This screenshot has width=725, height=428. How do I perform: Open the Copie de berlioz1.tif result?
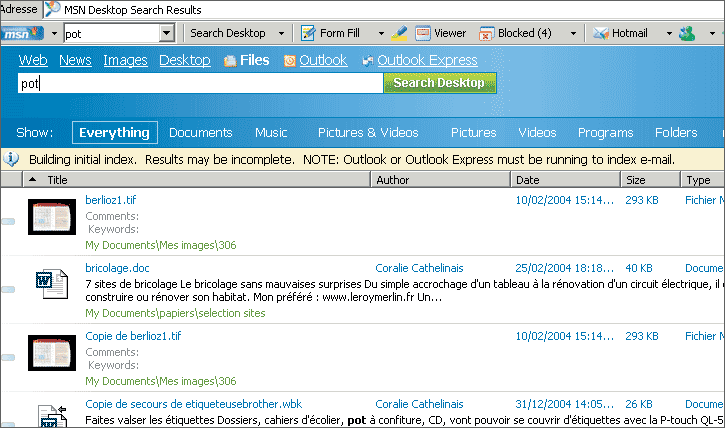point(133,336)
